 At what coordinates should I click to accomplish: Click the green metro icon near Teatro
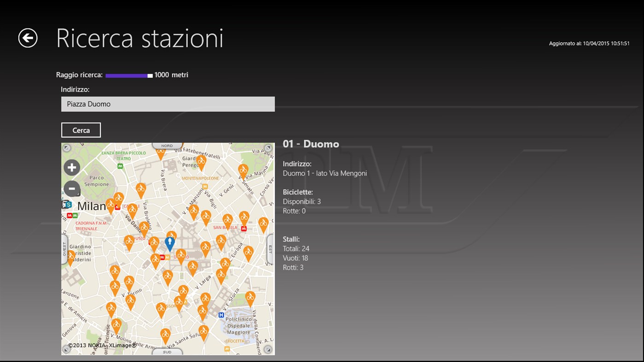(x=120, y=166)
